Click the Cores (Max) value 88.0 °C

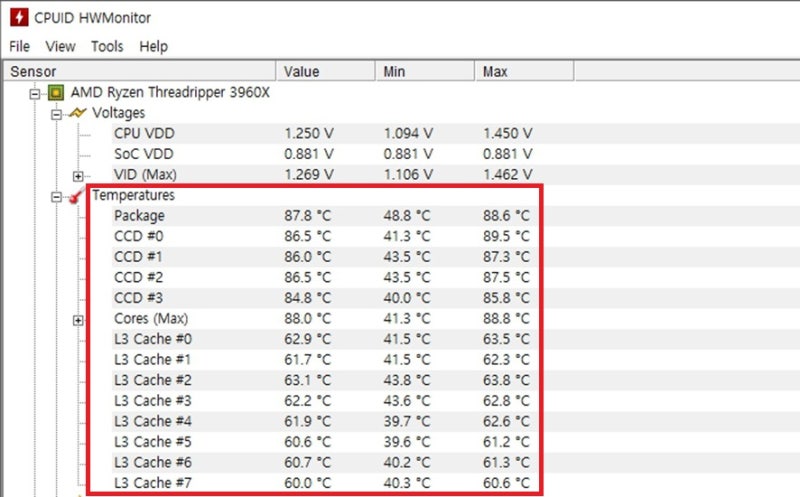click(308, 318)
